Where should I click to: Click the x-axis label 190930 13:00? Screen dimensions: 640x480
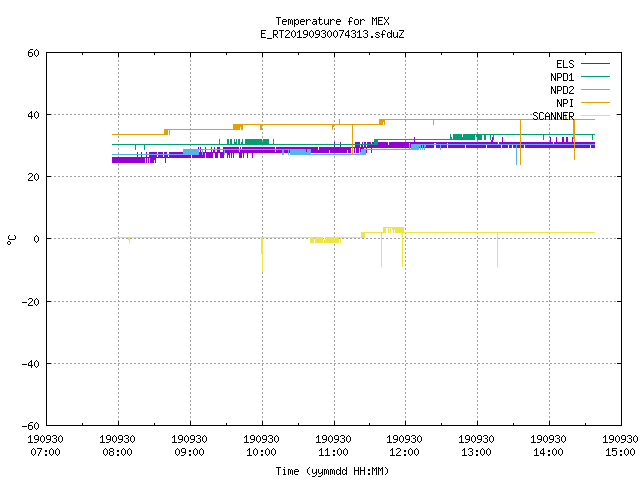(x=476, y=446)
